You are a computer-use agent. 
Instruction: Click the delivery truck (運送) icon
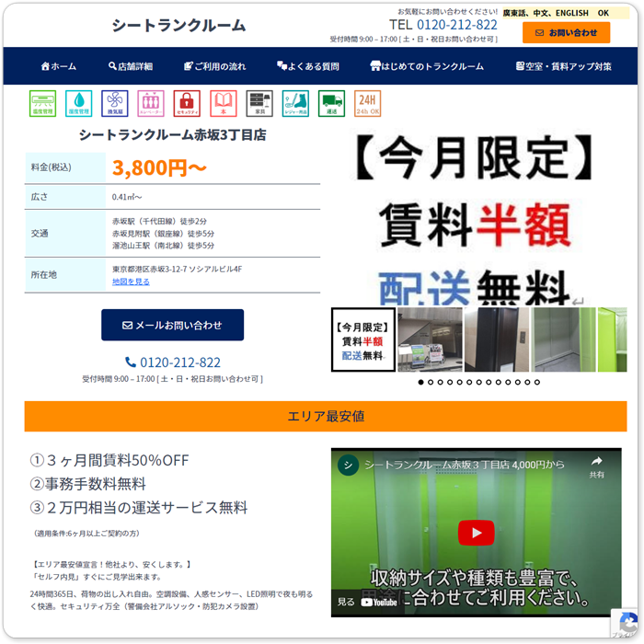(x=331, y=103)
